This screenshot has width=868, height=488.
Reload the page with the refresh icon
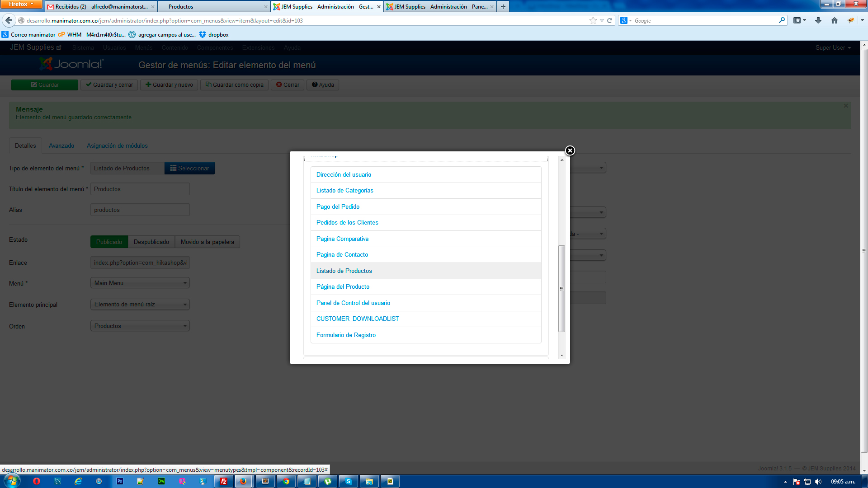(x=609, y=20)
